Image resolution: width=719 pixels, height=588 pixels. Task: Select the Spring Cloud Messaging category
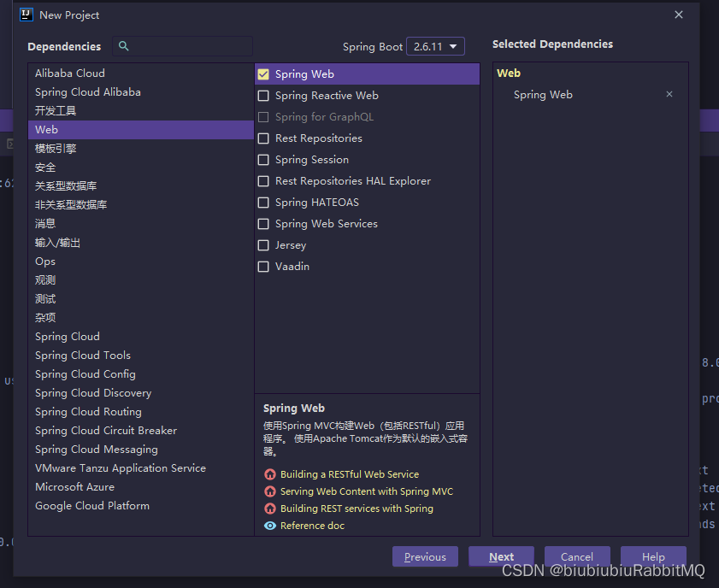coord(141,450)
